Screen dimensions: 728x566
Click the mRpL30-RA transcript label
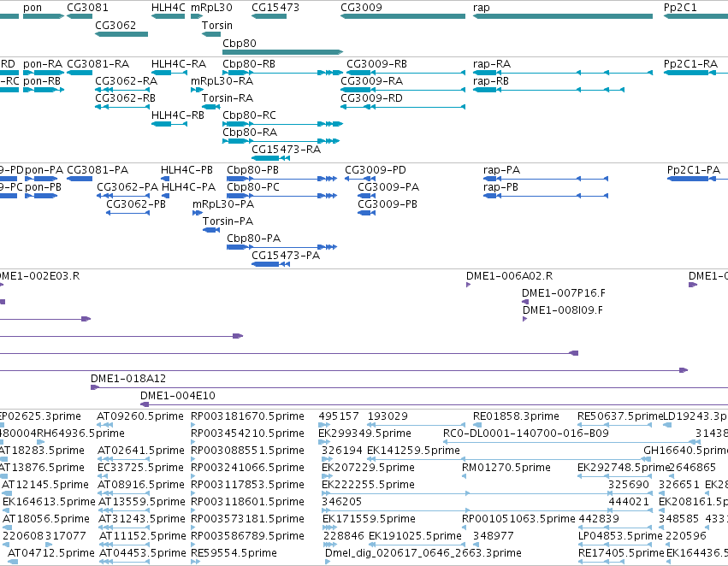pos(222,80)
